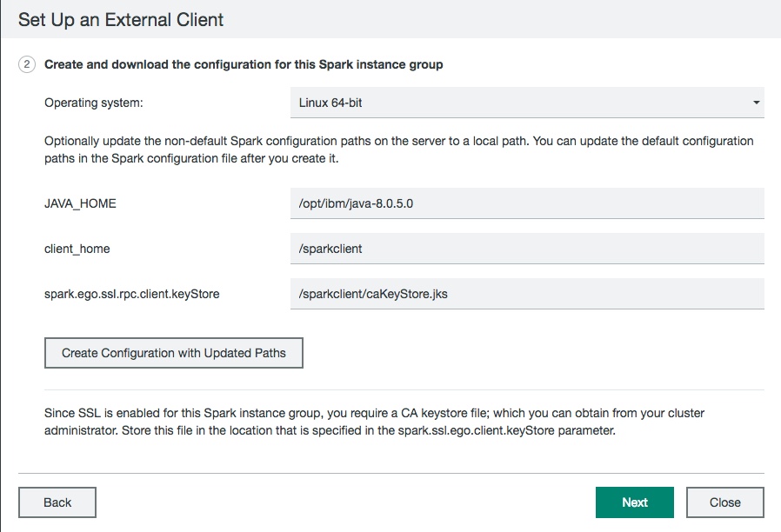Screen dimensions: 781x532
Task: Click the 'JAVA_HOME' label
Action: [80, 204]
